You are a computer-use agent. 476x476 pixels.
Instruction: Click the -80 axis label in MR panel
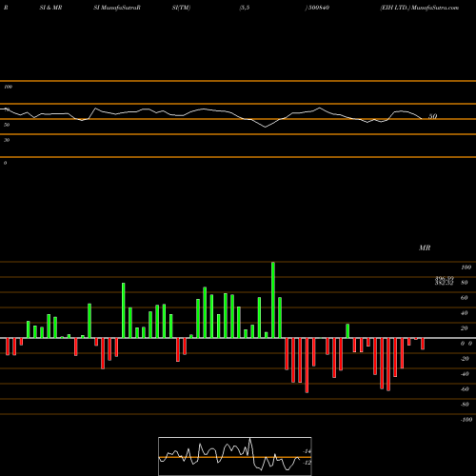465,405
